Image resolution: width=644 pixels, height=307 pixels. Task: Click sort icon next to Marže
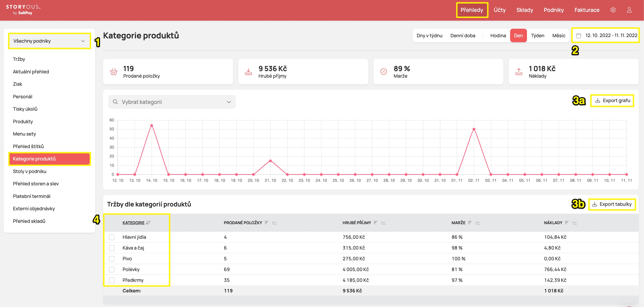[x=470, y=222]
